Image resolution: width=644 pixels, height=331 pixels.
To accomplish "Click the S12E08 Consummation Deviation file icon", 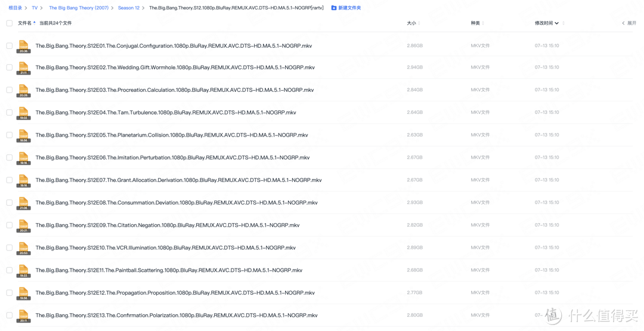I will tap(23, 204).
